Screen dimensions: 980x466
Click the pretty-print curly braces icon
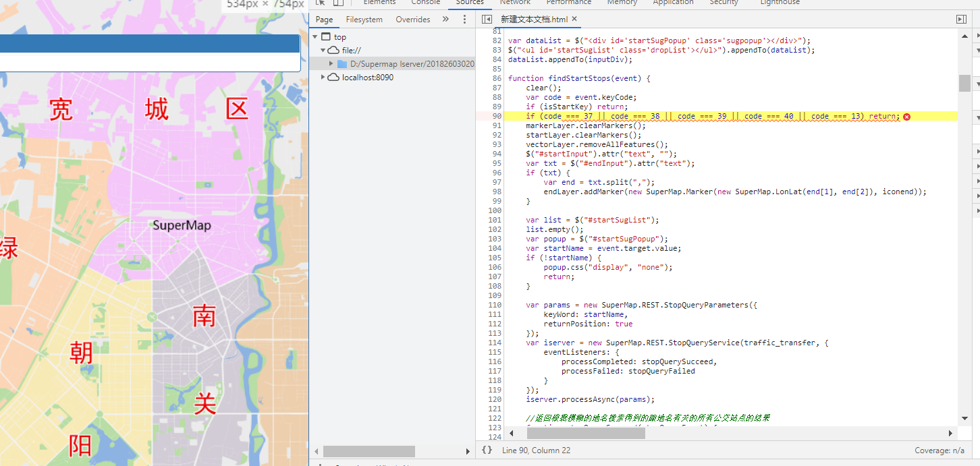[487, 450]
